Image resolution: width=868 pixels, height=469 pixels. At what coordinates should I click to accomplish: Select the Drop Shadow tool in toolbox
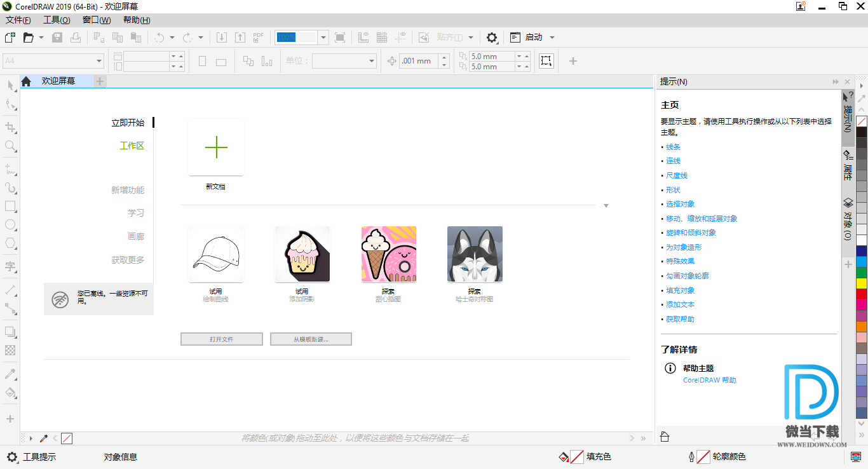[x=10, y=332]
